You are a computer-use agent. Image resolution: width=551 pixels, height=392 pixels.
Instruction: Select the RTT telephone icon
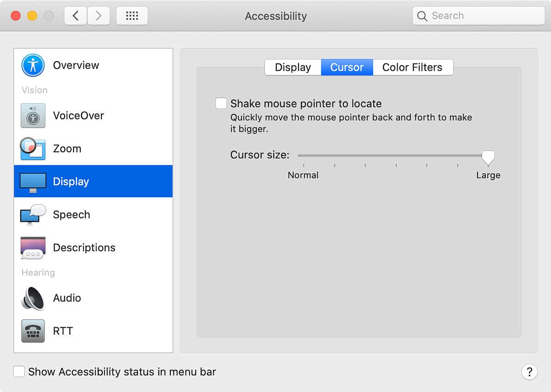33,331
